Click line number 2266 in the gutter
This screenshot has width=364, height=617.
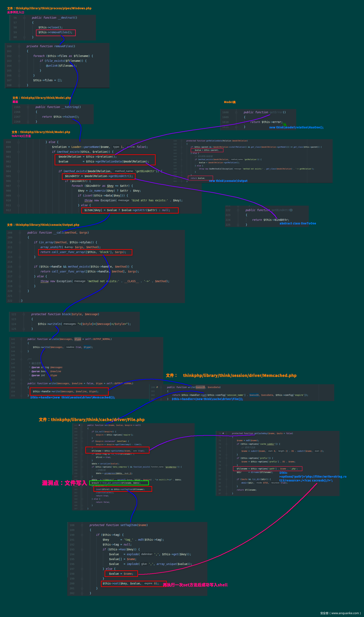coord(17,112)
